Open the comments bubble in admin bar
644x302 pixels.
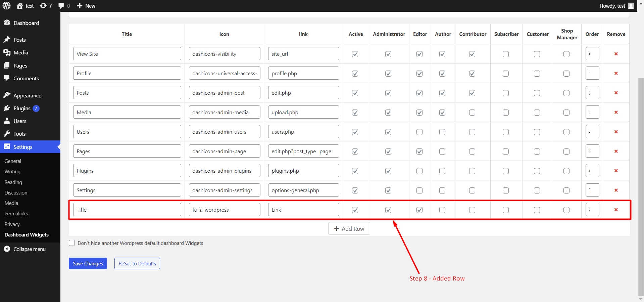(x=61, y=6)
